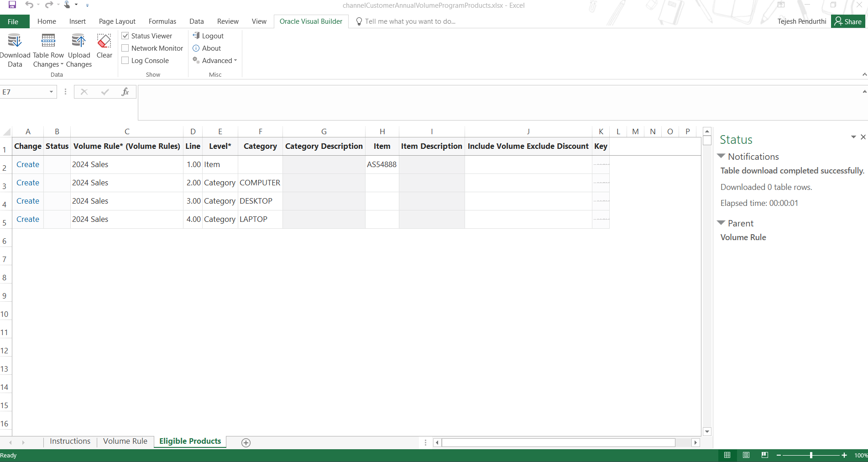Enable the Network Monitor checkbox
Viewport: 868px width, 462px height.
pos(125,48)
